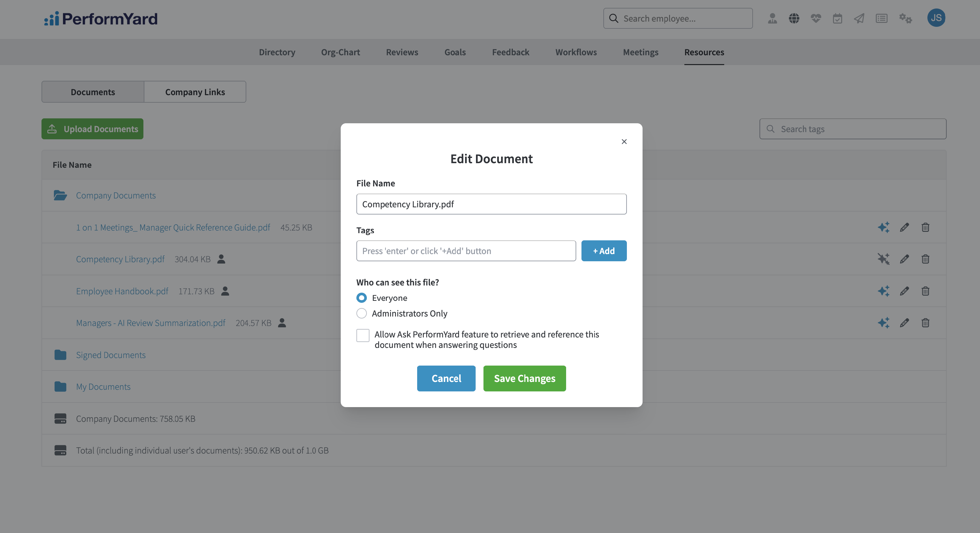This screenshot has width=980, height=533.
Task: Delete Managers - AI Review Summarization file via trash icon
Action: [x=925, y=323]
